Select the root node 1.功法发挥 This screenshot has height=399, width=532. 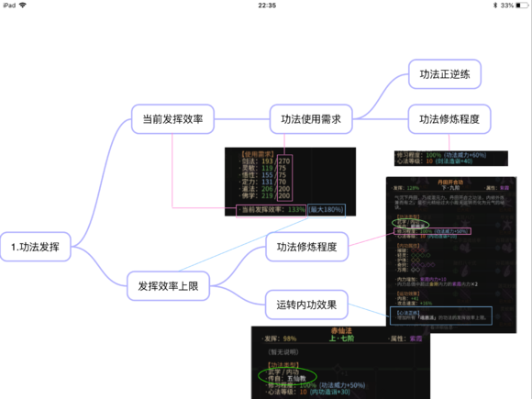tap(35, 247)
